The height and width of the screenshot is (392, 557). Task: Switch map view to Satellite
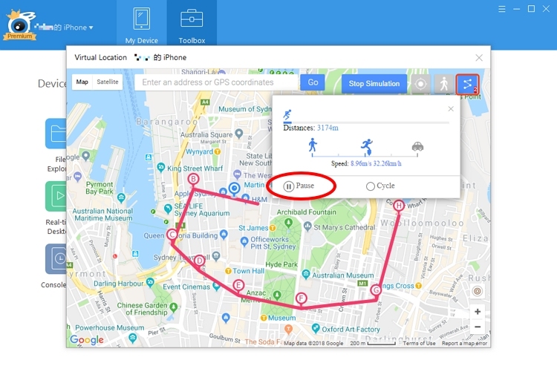pos(108,82)
